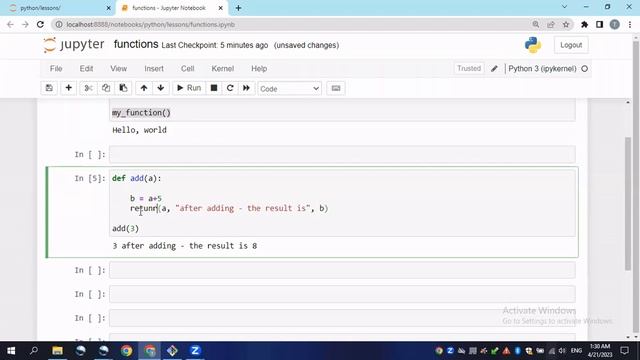The height and width of the screenshot is (360, 640).
Task: Open the command palette keyboard icon
Action: [336, 88]
